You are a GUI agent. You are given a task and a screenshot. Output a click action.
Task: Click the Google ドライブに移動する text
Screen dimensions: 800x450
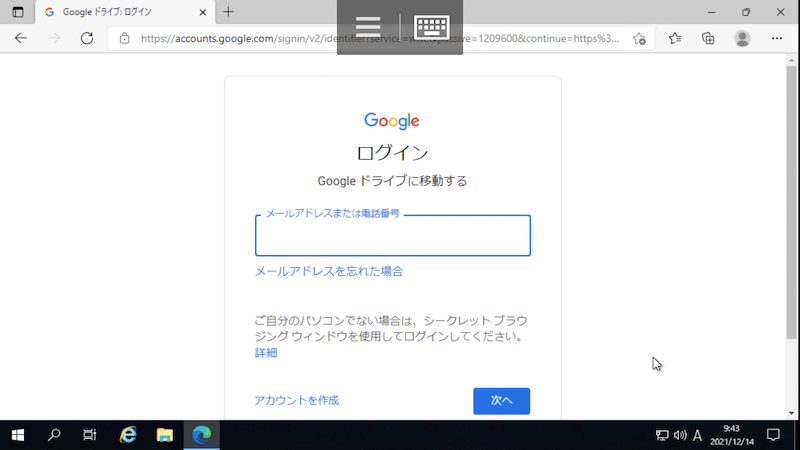[x=392, y=181]
